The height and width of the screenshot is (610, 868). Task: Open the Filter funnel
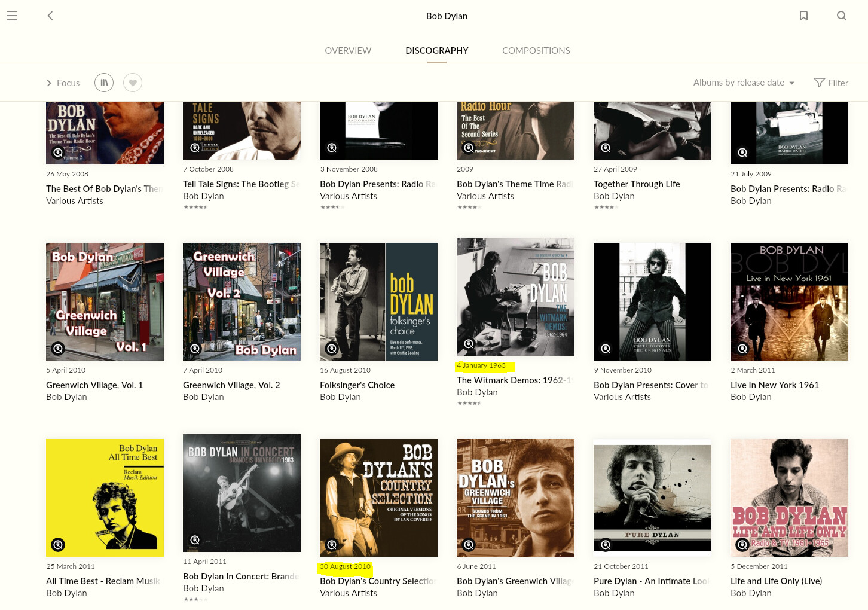[831, 83]
